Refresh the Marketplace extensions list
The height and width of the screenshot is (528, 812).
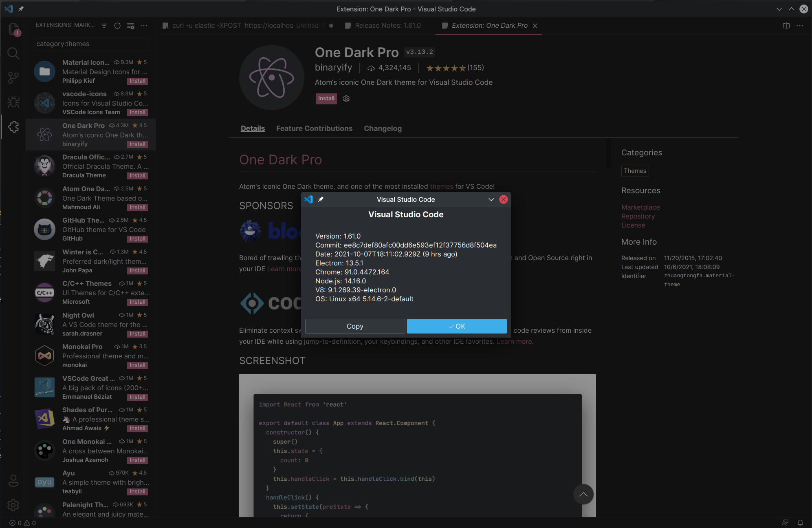point(117,25)
